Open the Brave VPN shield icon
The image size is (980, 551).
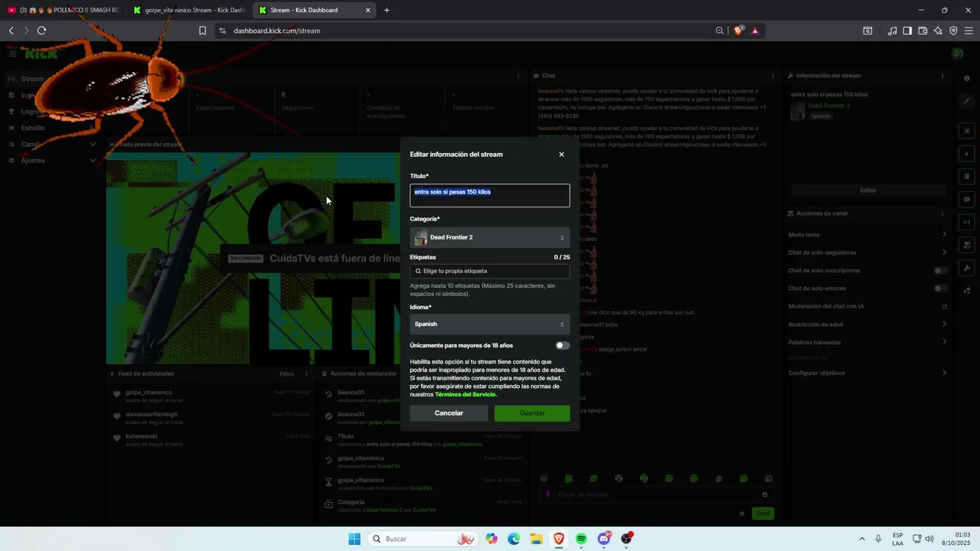(x=953, y=31)
